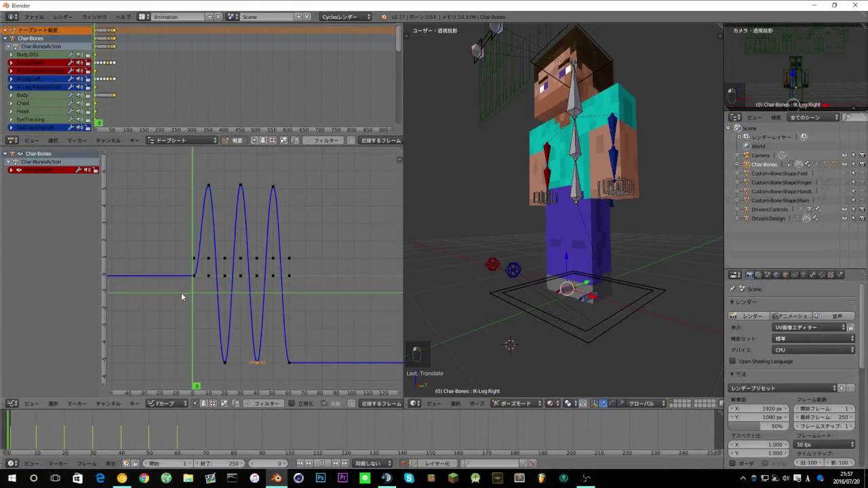Open the timeline editor type selector
868x488 pixels.
[12, 463]
